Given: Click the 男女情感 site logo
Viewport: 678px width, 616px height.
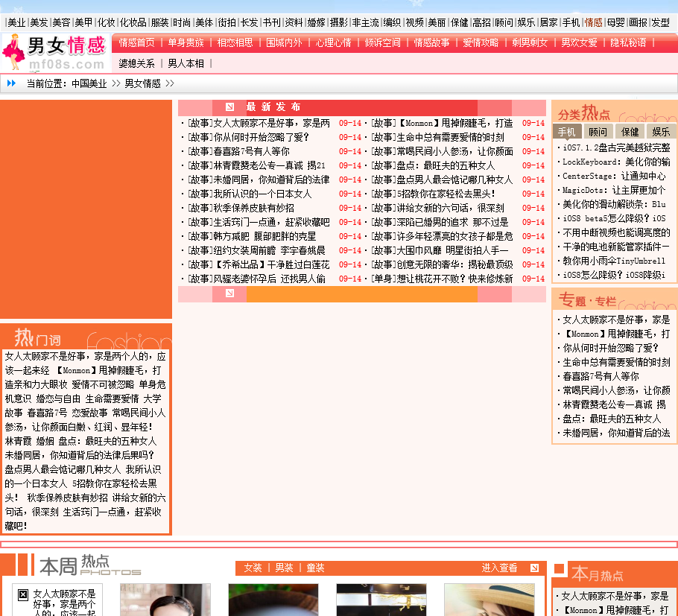Looking at the screenshot, I should 55,53.
